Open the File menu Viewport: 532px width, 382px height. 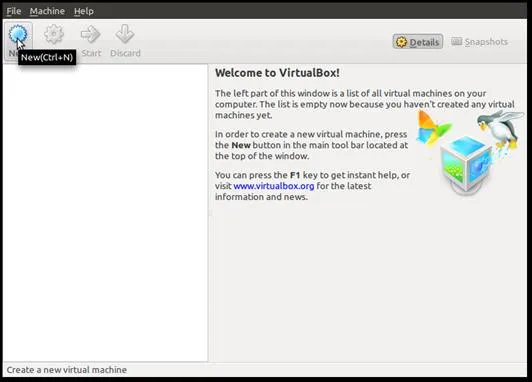tap(14, 11)
